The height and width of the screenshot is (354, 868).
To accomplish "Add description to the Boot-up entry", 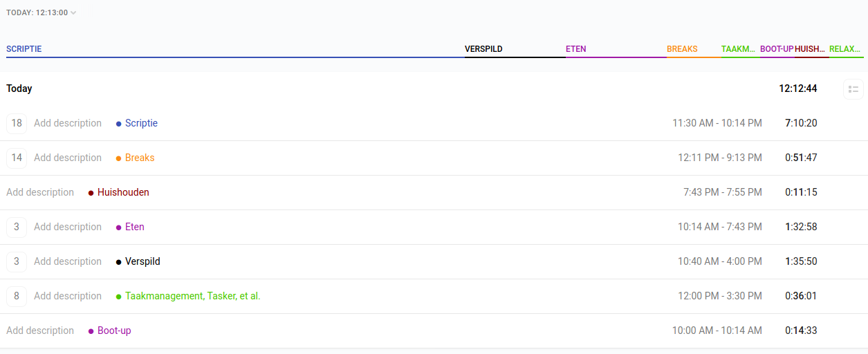I will click(40, 330).
